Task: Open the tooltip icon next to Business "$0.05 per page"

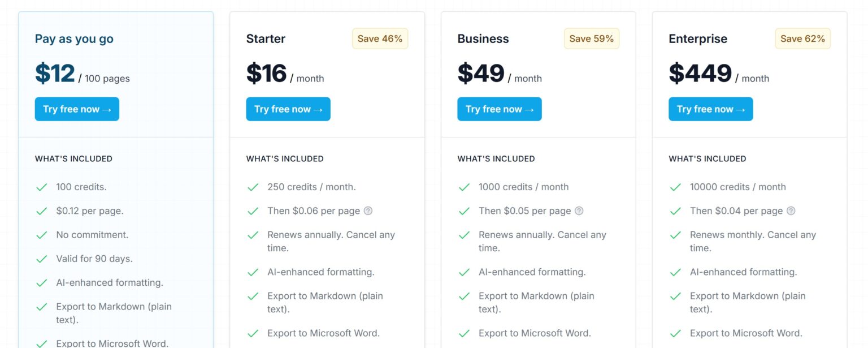Action: click(x=579, y=210)
